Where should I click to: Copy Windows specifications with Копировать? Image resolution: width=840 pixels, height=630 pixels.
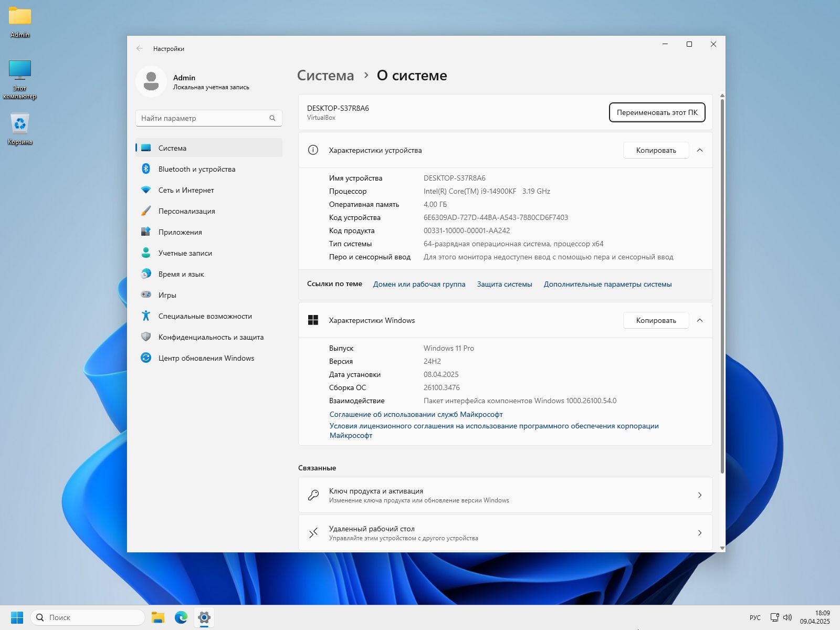click(656, 320)
